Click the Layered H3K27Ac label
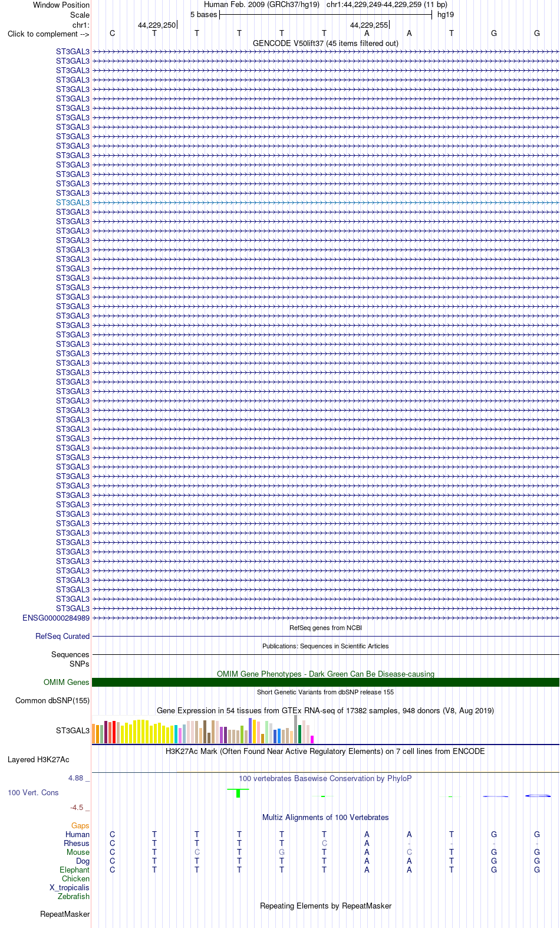This screenshot has height=928, width=560. click(x=38, y=759)
